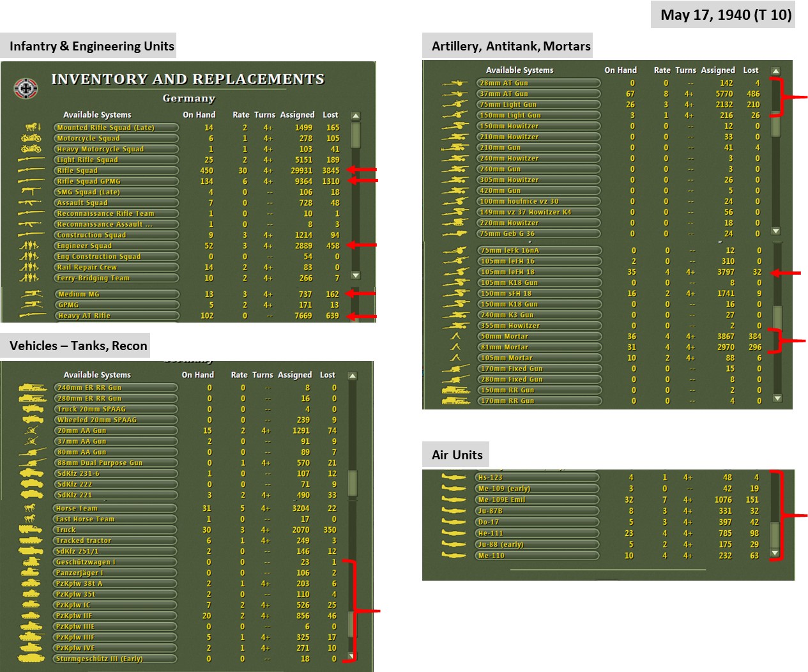Click the 28mm AT Gun icon
Screen dimensions: 808x672
click(x=455, y=83)
